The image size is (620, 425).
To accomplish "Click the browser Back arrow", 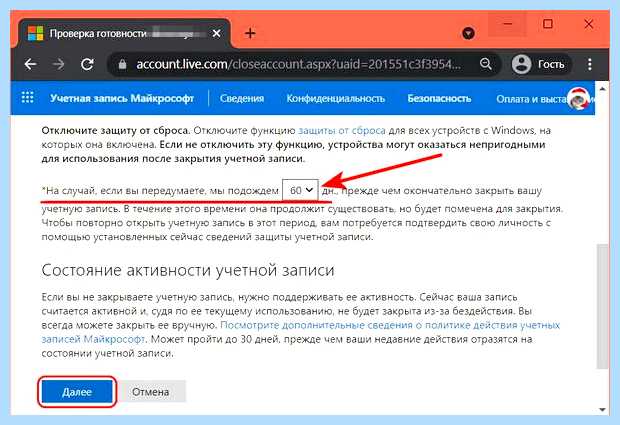I will tap(30, 64).
